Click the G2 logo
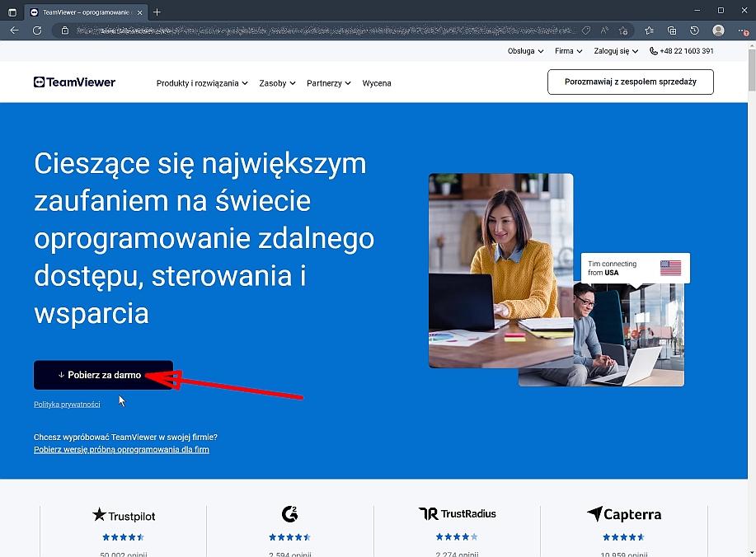Screen dimensions: 756x557 289,514
